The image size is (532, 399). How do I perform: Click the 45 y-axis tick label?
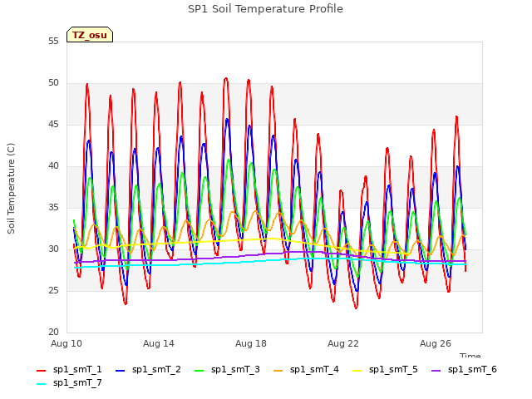tap(53, 125)
